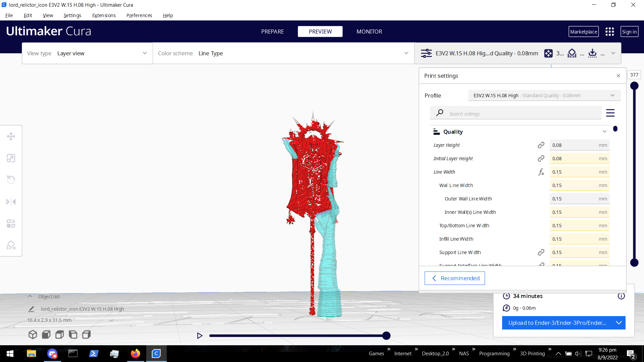Select the Scale tool in left toolbar
644x362 pixels.
pos(11,158)
